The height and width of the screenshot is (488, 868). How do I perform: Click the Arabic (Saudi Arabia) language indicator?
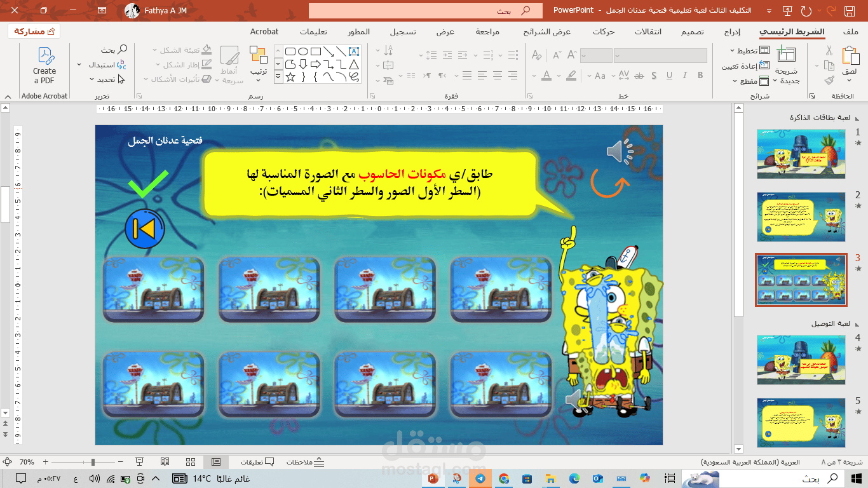pos(750,462)
